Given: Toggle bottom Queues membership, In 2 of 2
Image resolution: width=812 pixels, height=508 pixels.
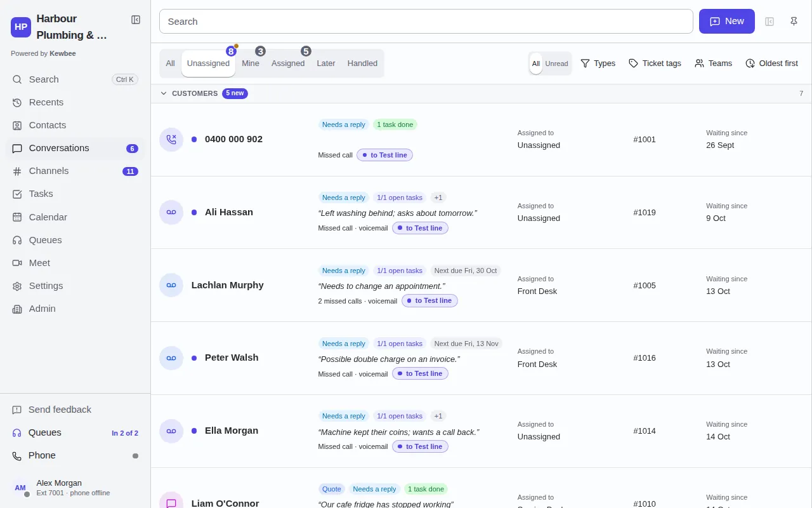Looking at the screenshot, I should point(75,432).
